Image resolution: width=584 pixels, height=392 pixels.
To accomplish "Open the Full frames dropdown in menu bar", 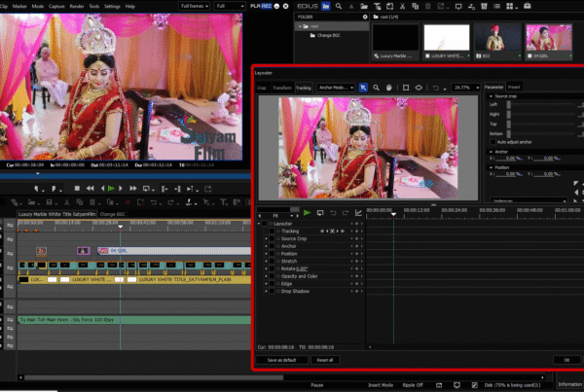I will click(195, 7).
